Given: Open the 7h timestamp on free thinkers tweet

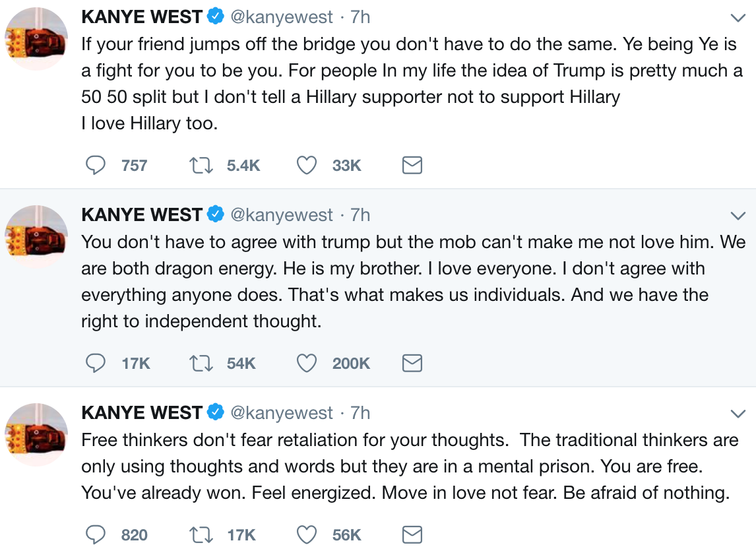Looking at the screenshot, I should [x=360, y=413].
